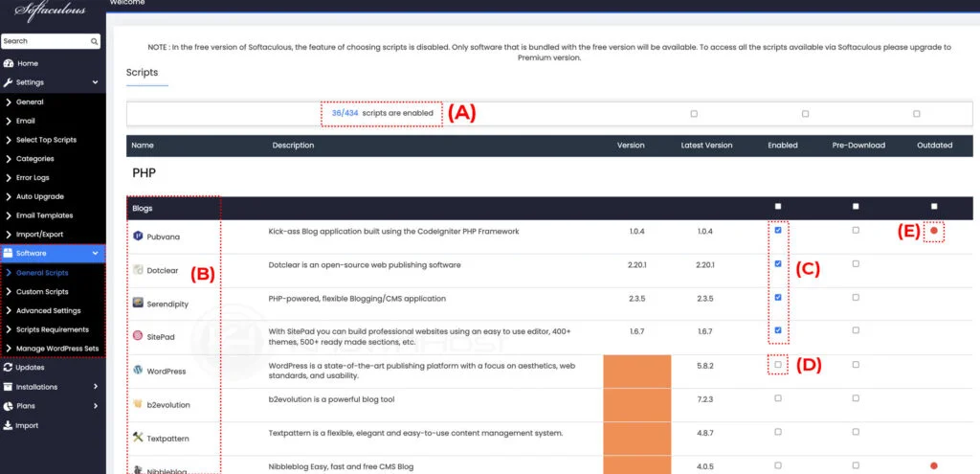This screenshot has width=980, height=474.
Task: Click the Textpattern script icon
Action: 138,437
